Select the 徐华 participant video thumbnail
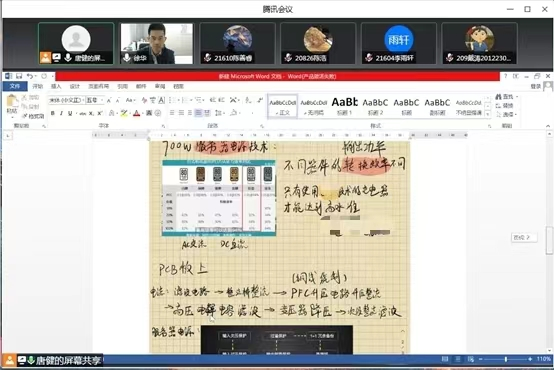Screen dimensions: 554x370 point(157,43)
